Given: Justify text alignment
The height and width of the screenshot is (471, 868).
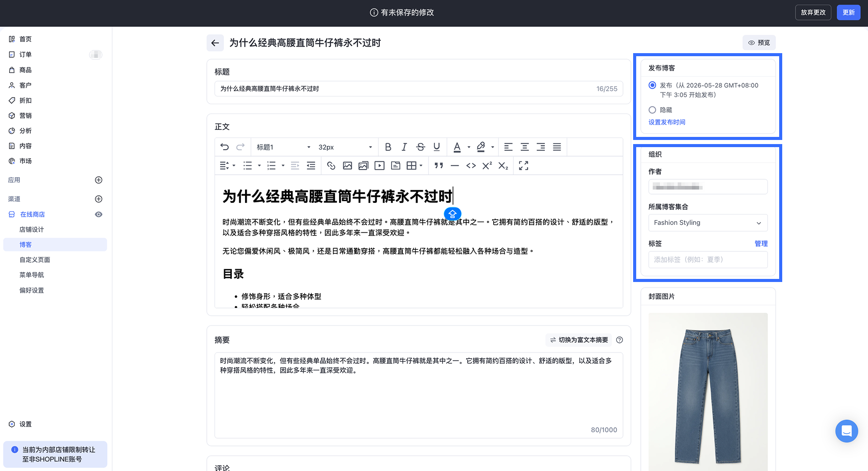Looking at the screenshot, I should (x=557, y=147).
